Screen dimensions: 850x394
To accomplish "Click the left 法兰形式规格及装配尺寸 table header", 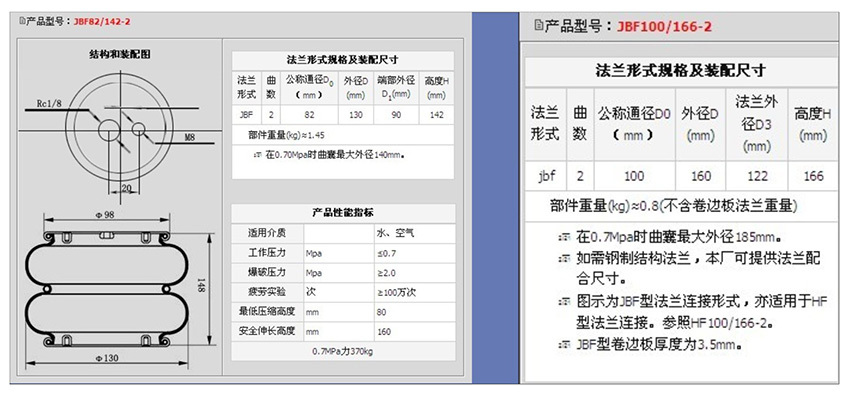I will [343, 60].
